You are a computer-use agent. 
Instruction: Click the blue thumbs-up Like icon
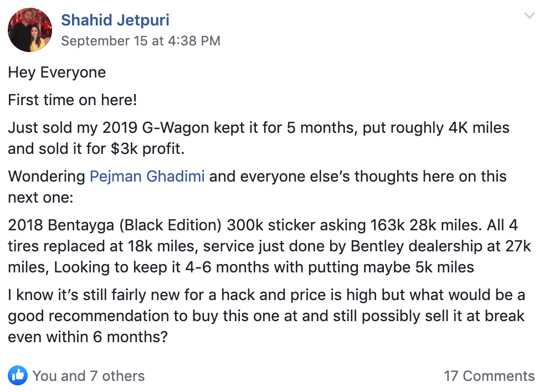pyautogui.click(x=18, y=376)
